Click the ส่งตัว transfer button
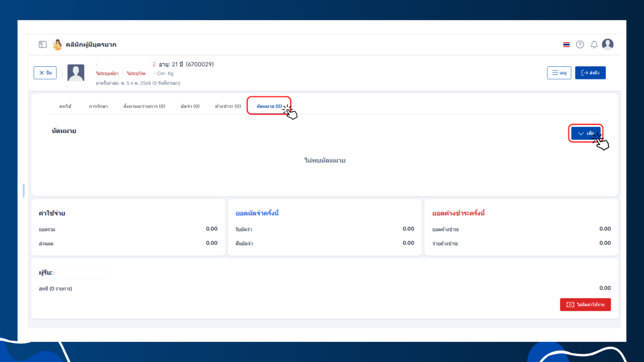Screen dimensions: 644x362 pos(590,73)
